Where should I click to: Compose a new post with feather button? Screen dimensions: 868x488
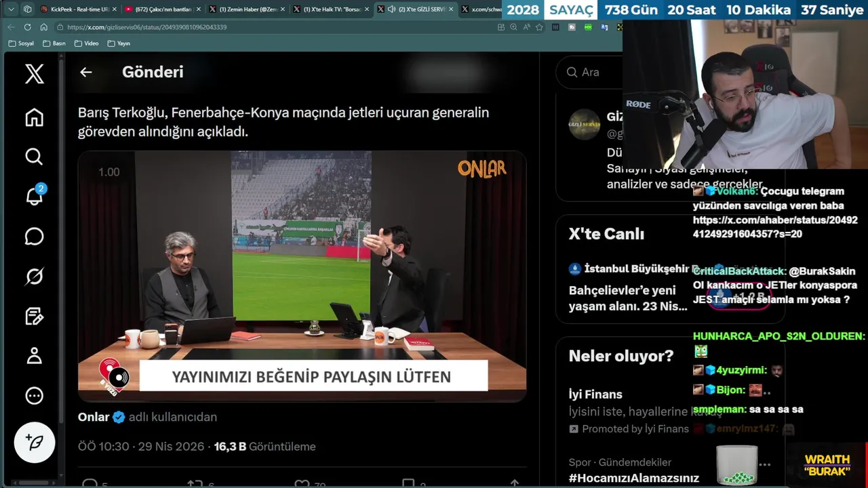[x=35, y=442]
